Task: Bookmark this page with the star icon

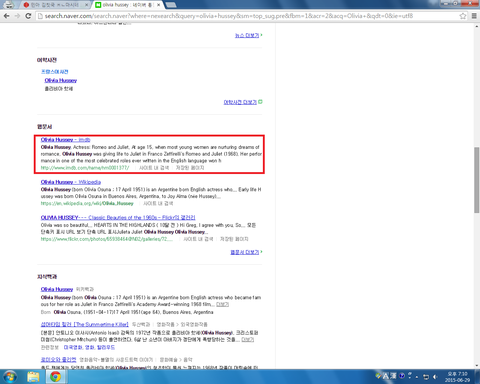Action: pyautogui.click(x=463, y=16)
